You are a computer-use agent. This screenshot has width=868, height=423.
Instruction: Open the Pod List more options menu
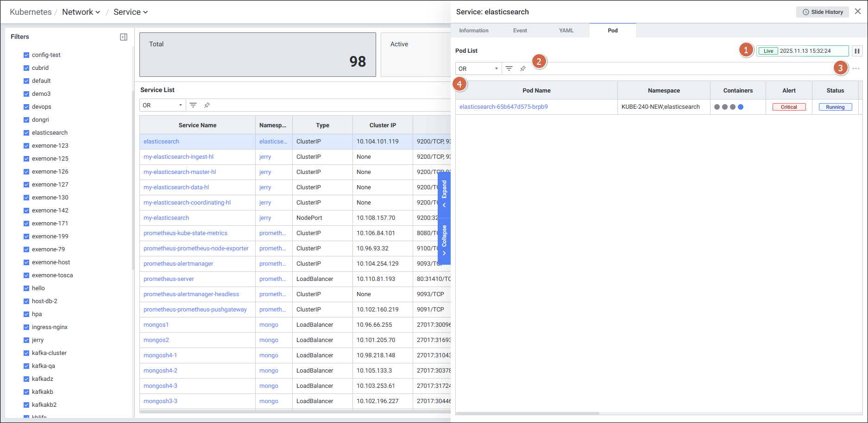(856, 68)
